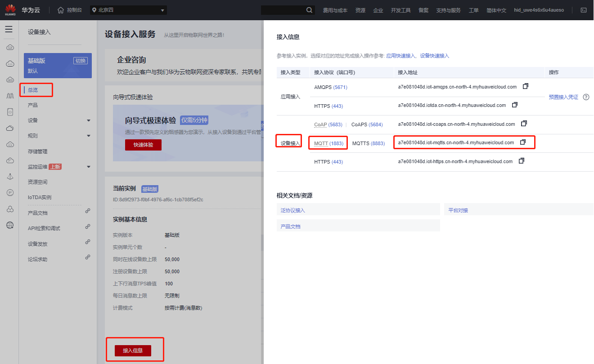Click the MQTTS (8883) protocol link

(368, 143)
